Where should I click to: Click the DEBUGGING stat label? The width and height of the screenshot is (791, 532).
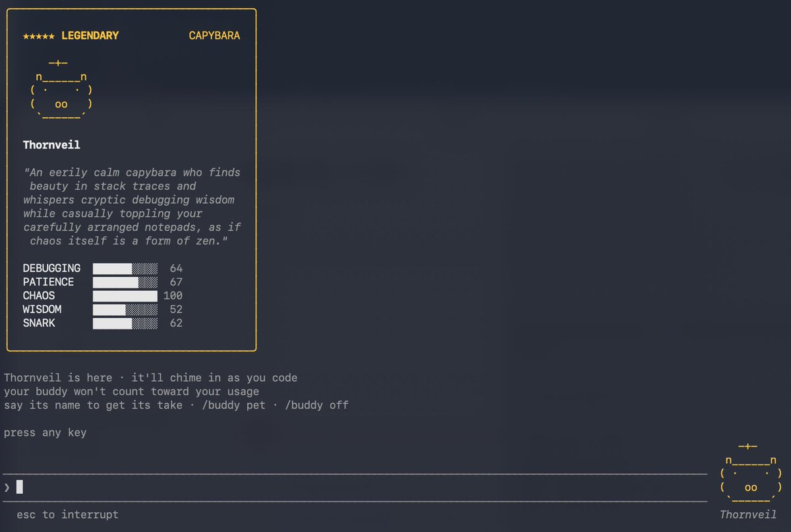[x=51, y=268]
